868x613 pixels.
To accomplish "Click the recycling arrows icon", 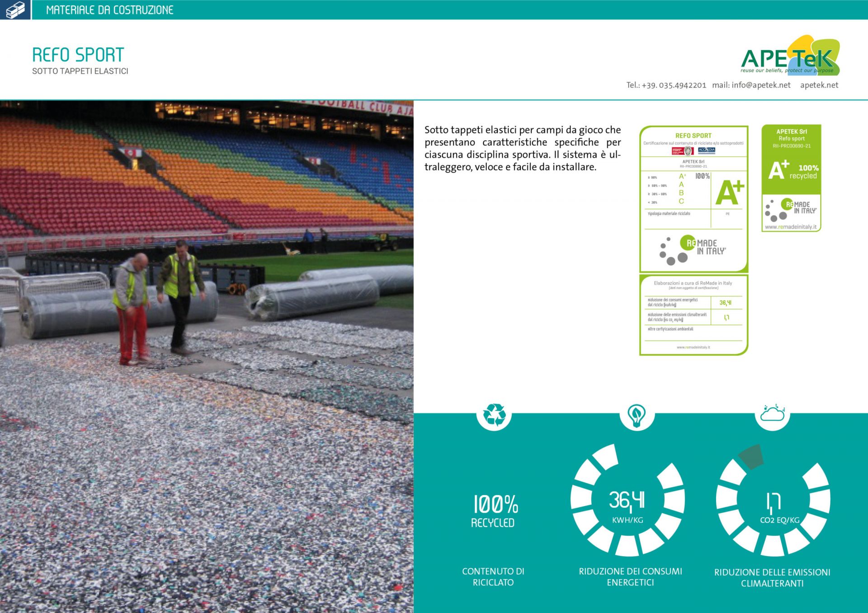I will point(494,414).
